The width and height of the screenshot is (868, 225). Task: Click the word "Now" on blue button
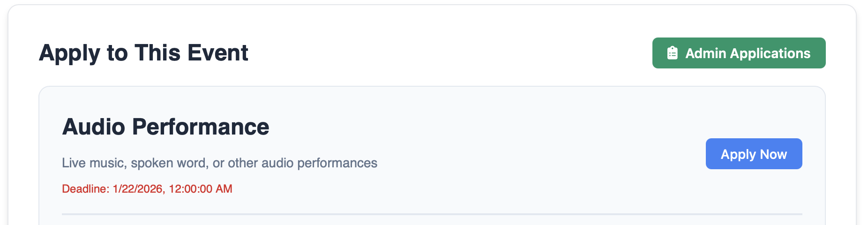773,154
